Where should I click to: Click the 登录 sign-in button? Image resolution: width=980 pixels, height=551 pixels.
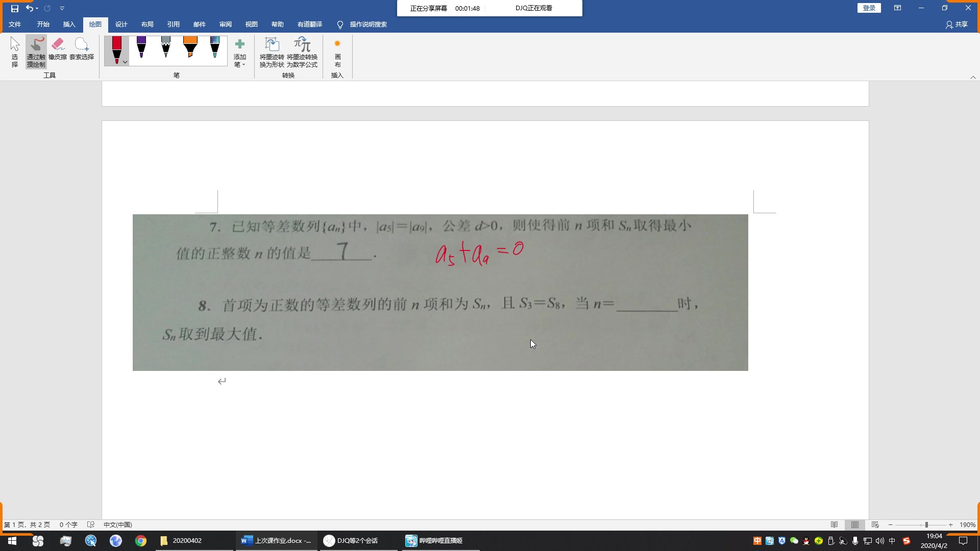click(869, 8)
